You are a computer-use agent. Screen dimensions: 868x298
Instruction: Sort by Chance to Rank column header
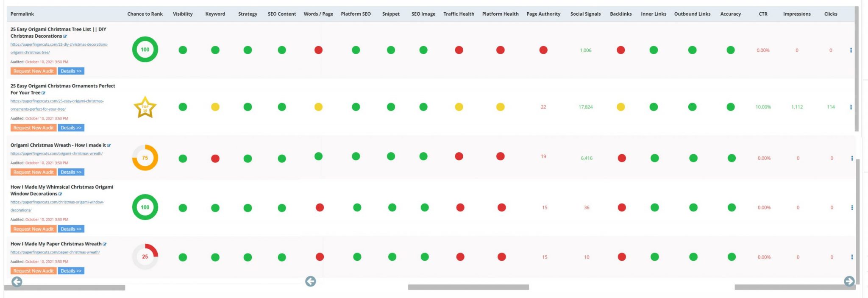pos(145,14)
